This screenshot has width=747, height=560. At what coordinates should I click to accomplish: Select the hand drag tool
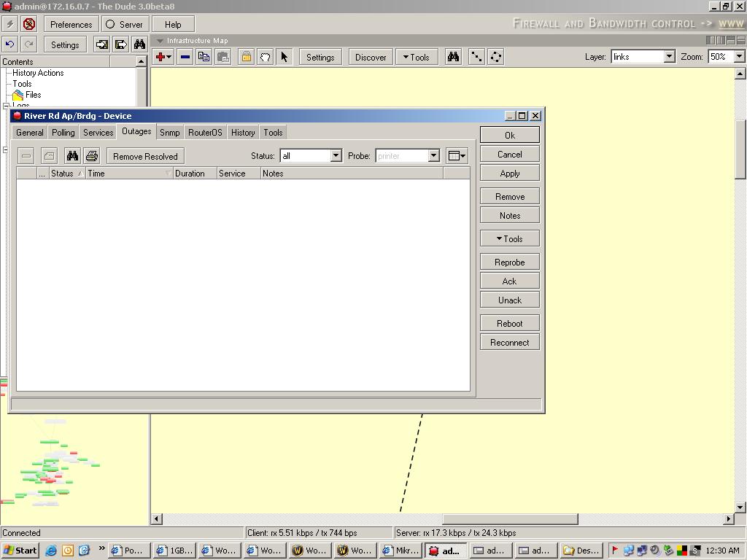coord(266,57)
